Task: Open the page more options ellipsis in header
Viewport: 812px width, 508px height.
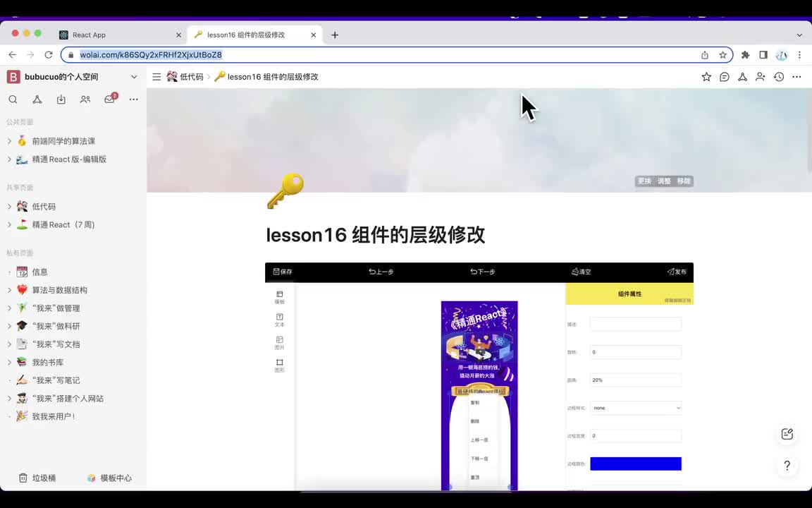Action: [797, 77]
